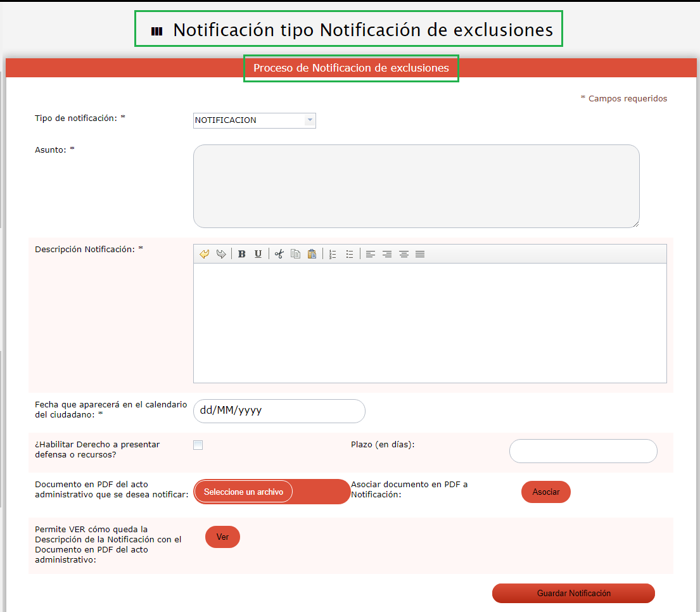Click the Copy icon in the editor toolbar
Image resolution: width=700 pixels, height=612 pixels.
295,254
